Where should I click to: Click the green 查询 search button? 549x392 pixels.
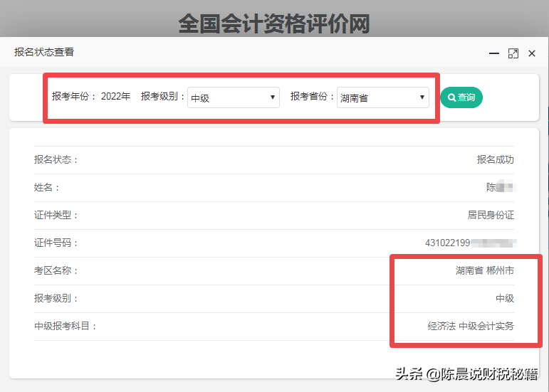coord(461,97)
